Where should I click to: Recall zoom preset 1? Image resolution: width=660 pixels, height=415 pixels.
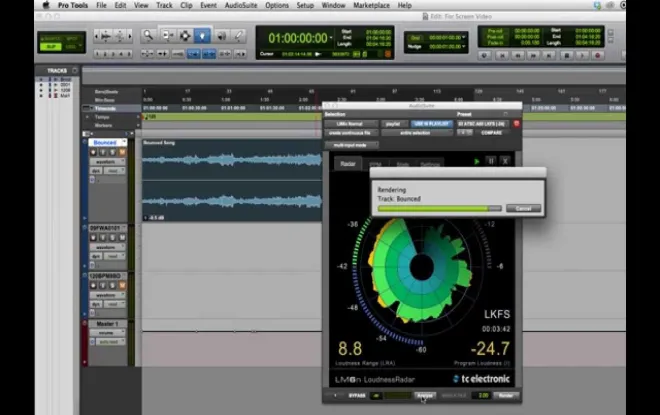(x=97, y=54)
